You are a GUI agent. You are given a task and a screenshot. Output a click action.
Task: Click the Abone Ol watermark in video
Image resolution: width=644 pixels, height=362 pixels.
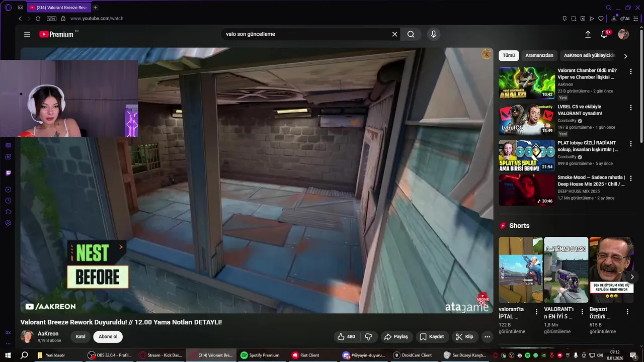(x=482, y=299)
